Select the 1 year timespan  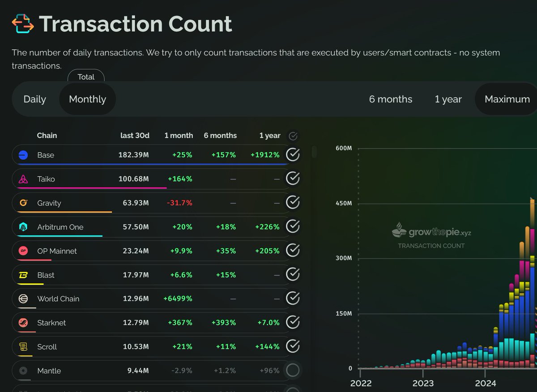pos(448,99)
